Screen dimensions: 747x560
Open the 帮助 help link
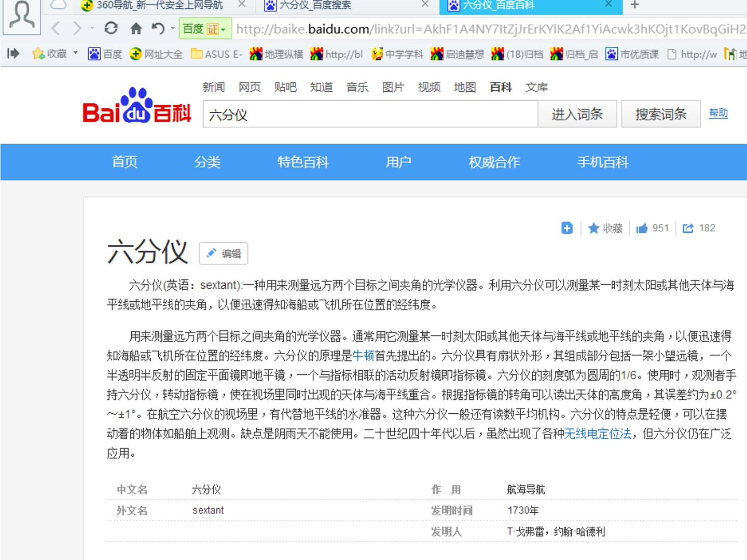(718, 113)
